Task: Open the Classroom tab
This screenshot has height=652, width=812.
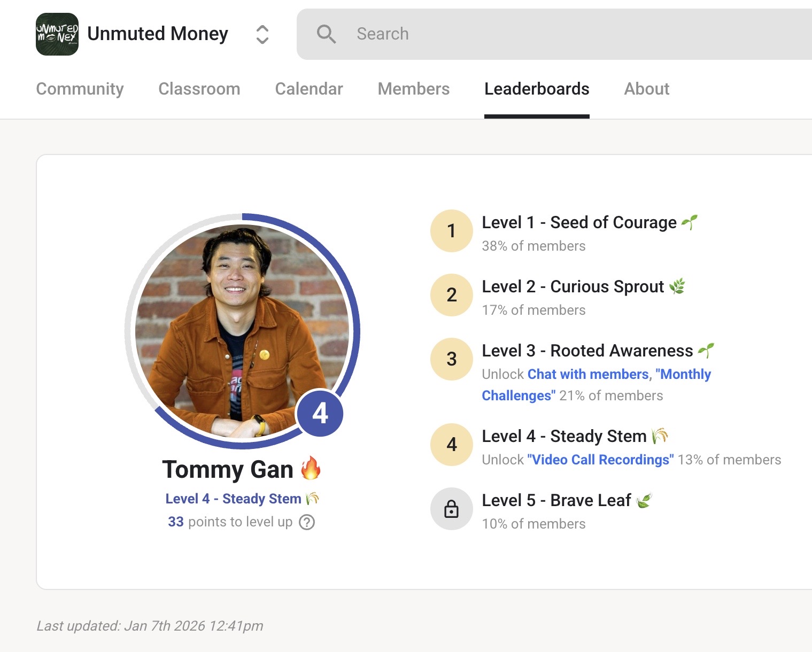Action: click(x=199, y=89)
